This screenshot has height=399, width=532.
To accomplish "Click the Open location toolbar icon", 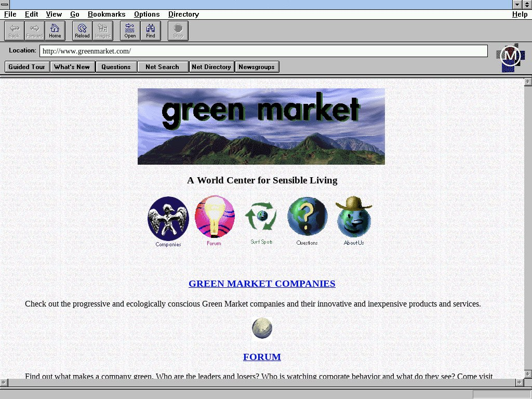I will click(x=130, y=31).
